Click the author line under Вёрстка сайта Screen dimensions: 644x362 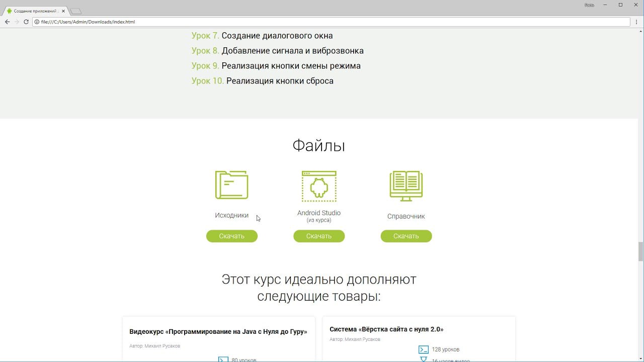pyautogui.click(x=355, y=339)
